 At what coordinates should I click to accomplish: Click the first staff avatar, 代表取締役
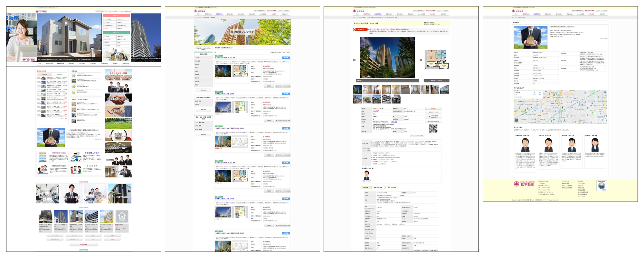(x=525, y=144)
